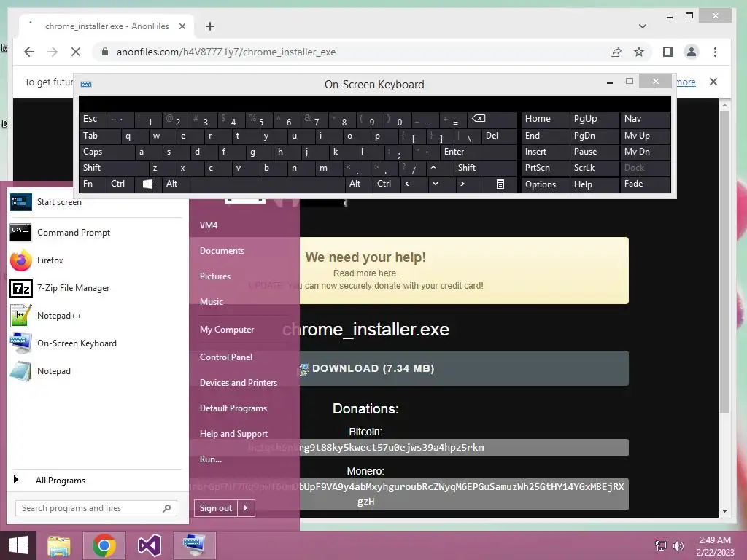Click the DOWNLOAD (7.34 MB) button
Viewport: 747px width, 560px height.
(464, 368)
